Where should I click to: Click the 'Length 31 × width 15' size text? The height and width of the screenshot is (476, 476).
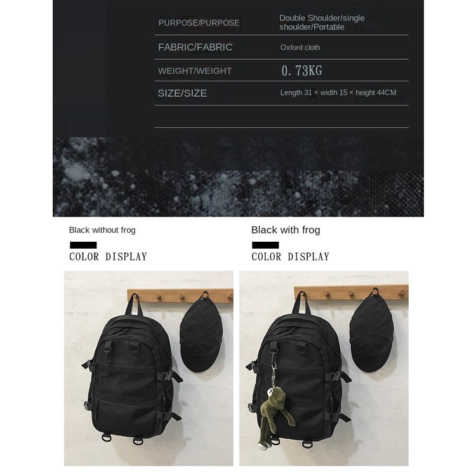click(314, 93)
